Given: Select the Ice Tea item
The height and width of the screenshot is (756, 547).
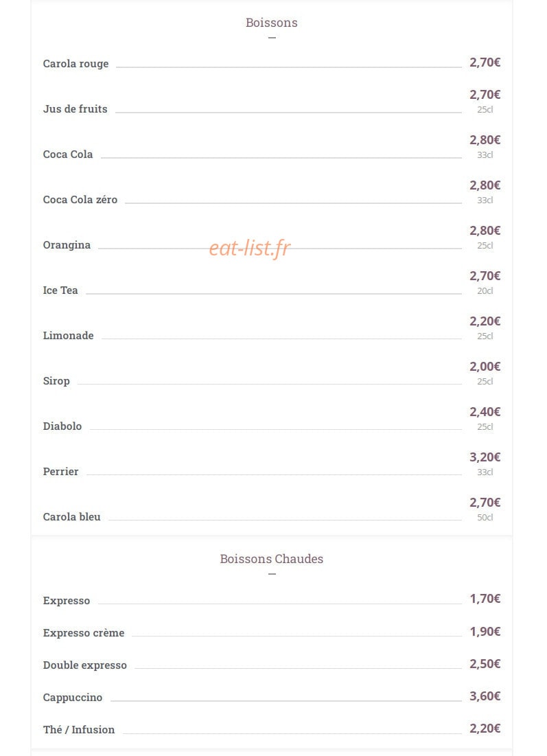Looking at the screenshot, I should click(60, 290).
